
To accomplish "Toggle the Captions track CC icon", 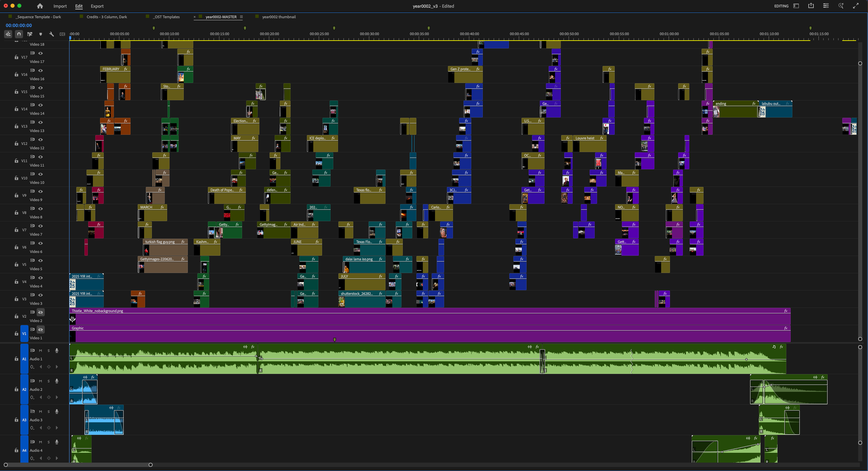I will pyautogui.click(x=62, y=34).
